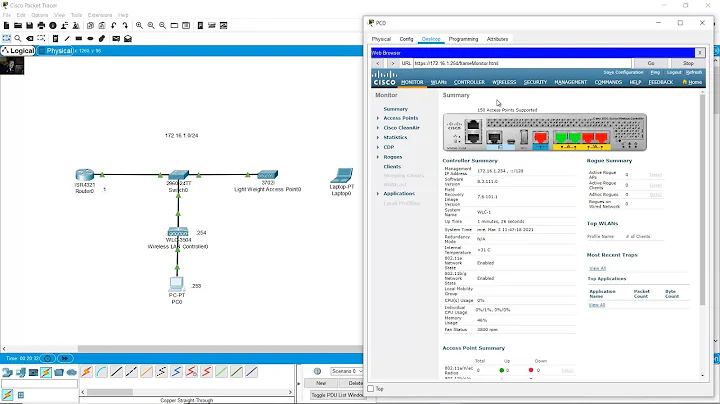The width and height of the screenshot is (720, 404).
Task: Click Laptop0 in the workspace
Action: [342, 175]
